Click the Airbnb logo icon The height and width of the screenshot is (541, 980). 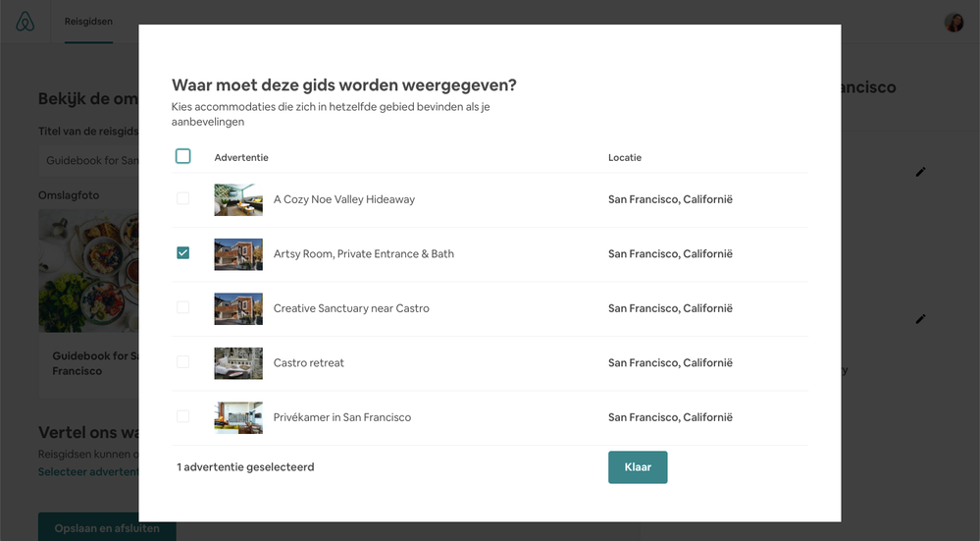[x=25, y=22]
